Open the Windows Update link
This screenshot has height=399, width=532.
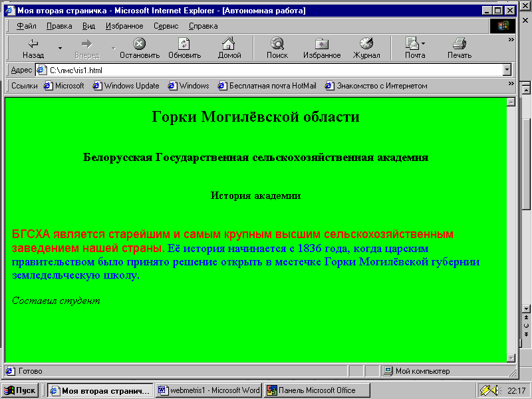(126, 86)
